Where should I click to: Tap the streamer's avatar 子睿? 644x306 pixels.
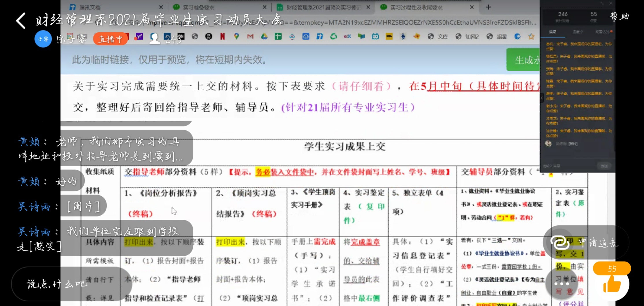(x=43, y=39)
